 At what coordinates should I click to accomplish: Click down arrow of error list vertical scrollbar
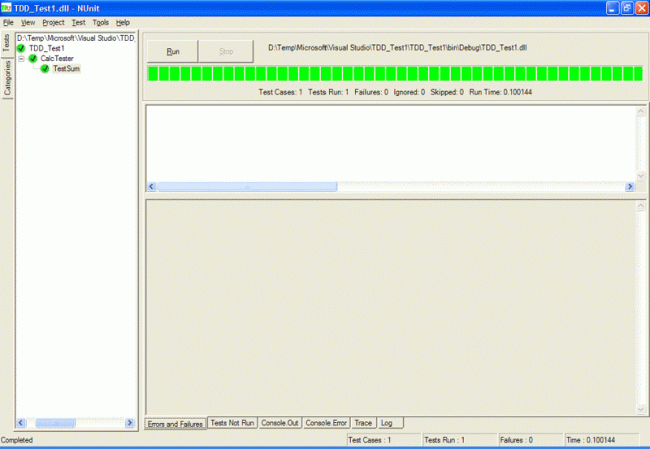[x=640, y=176]
